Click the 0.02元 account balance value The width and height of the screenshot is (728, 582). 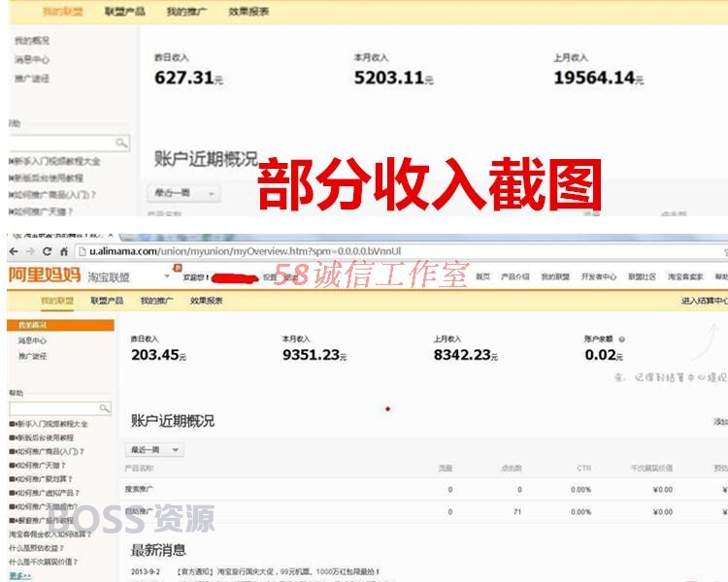(604, 355)
